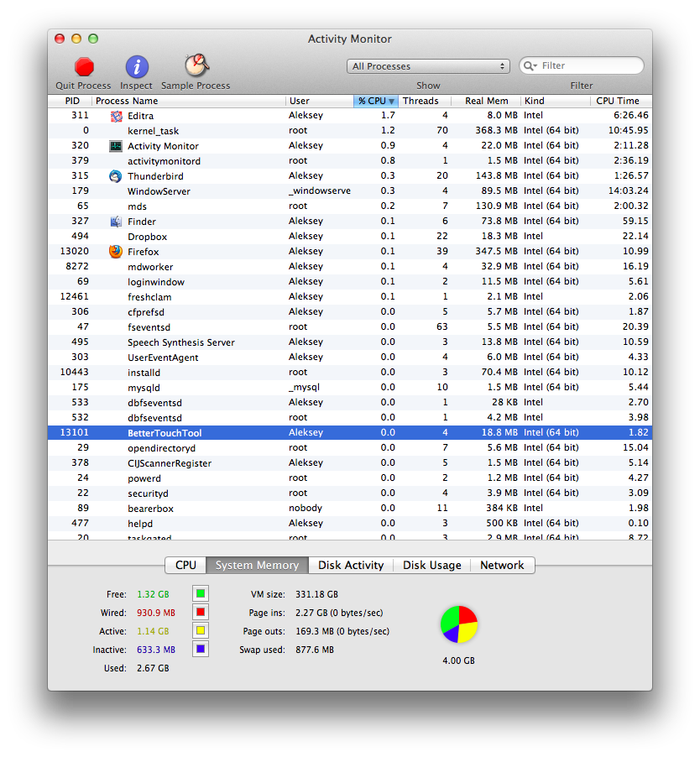Select the cfprefsd process row
Screen dimensions: 700x757
pyautogui.click(x=350, y=312)
